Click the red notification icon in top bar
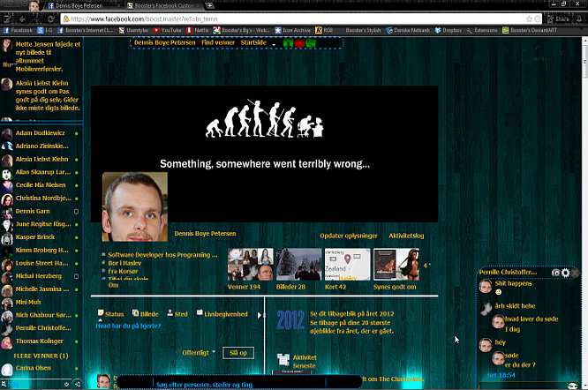 coord(299,43)
